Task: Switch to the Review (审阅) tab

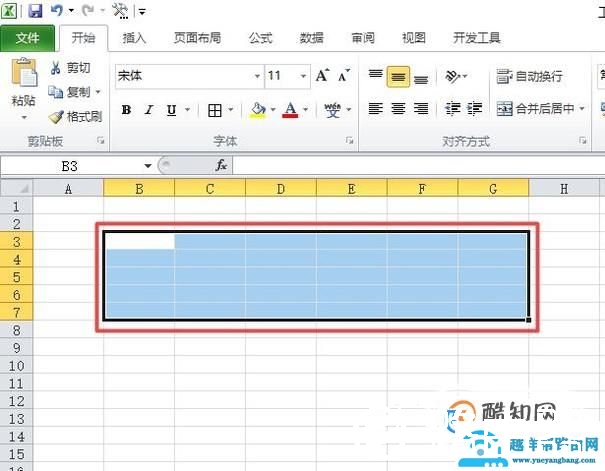Action: coord(363,38)
